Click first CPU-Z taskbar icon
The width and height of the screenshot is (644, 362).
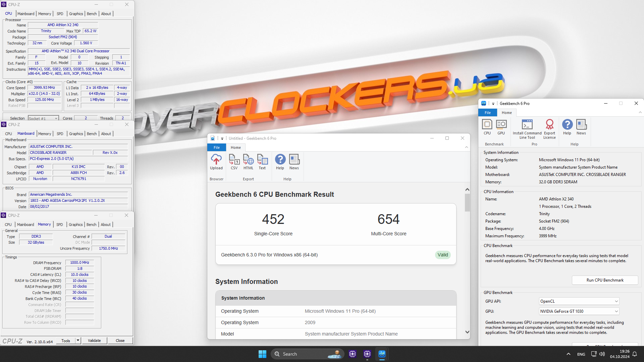click(x=353, y=354)
